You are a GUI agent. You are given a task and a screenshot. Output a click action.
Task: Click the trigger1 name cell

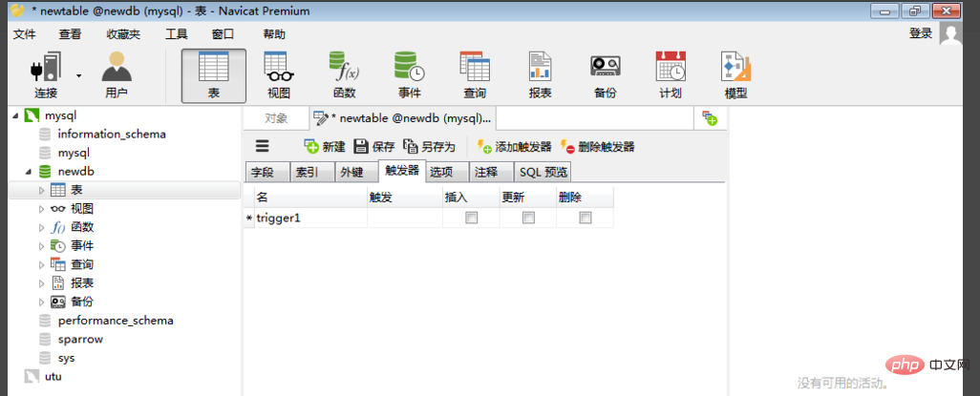pos(310,218)
